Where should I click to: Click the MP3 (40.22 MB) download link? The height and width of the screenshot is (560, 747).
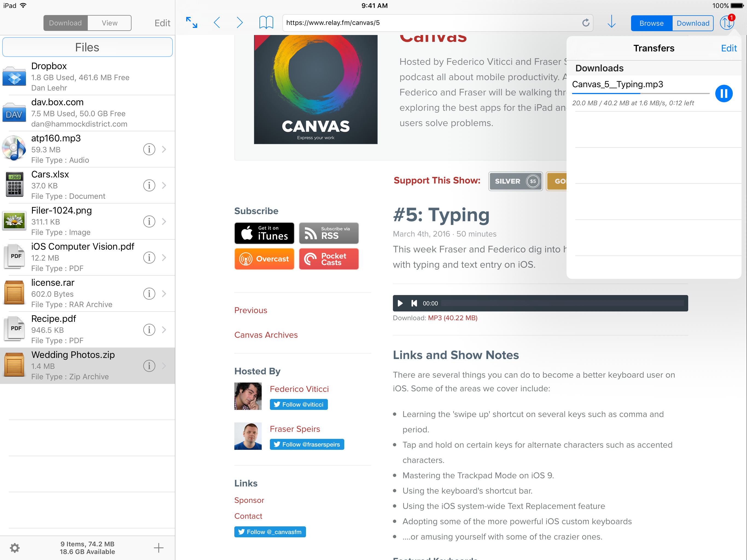(452, 318)
